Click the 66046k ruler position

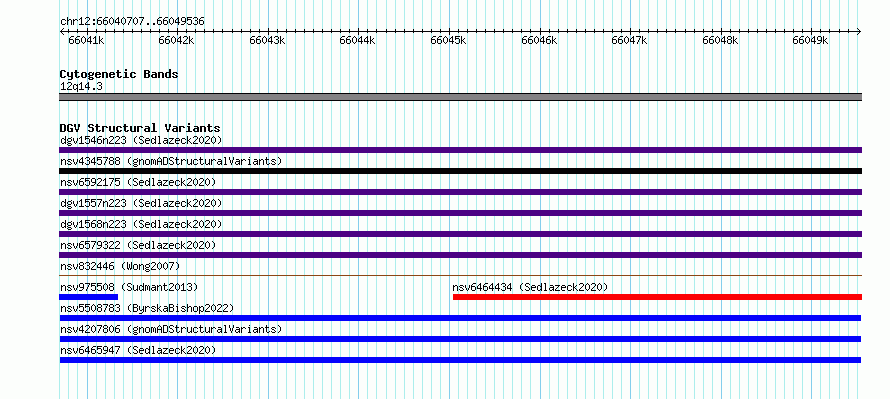point(539,40)
